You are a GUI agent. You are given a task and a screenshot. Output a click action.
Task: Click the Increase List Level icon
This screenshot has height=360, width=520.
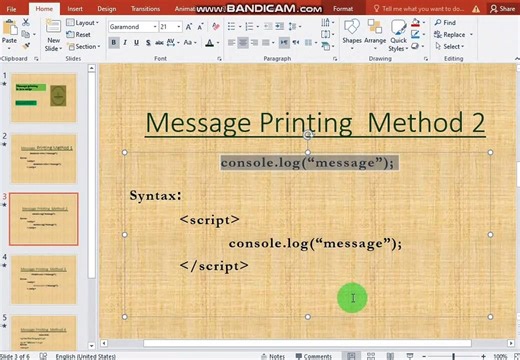(280, 26)
